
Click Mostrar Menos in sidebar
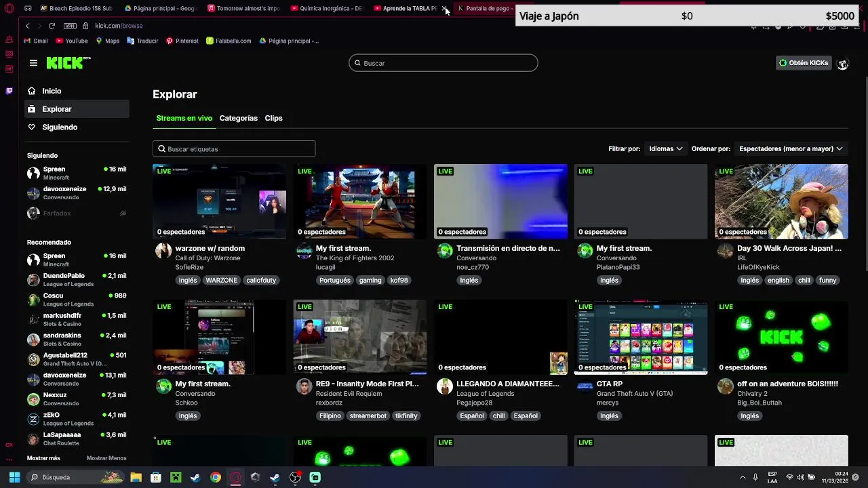click(106, 458)
